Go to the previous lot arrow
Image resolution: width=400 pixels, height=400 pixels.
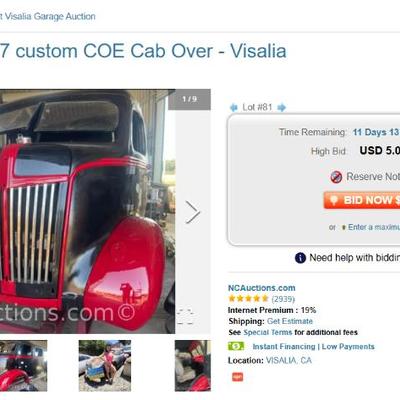coord(234,108)
